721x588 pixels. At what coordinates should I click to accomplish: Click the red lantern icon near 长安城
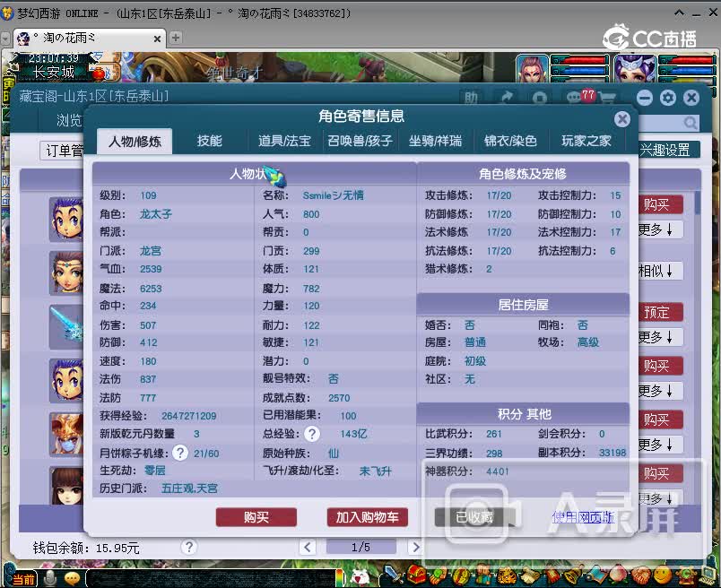[99, 73]
